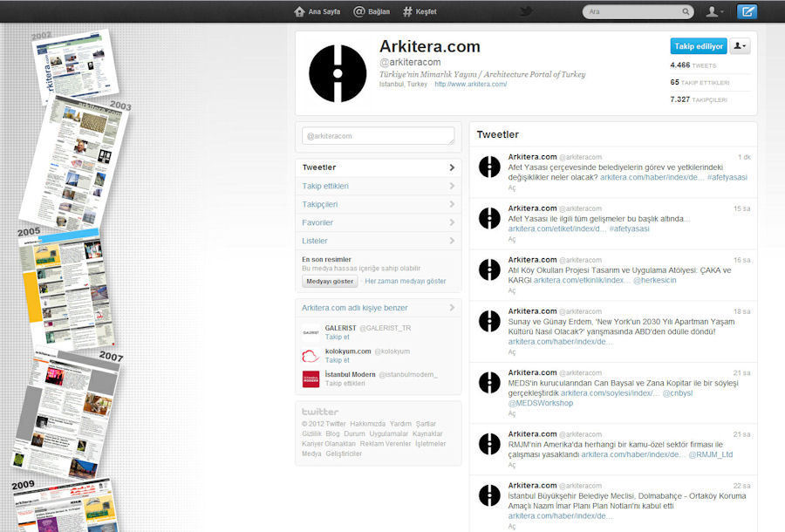Image resolution: width=785 pixels, height=532 pixels.
Task: Click the Ara search field
Action: pyautogui.click(x=638, y=11)
